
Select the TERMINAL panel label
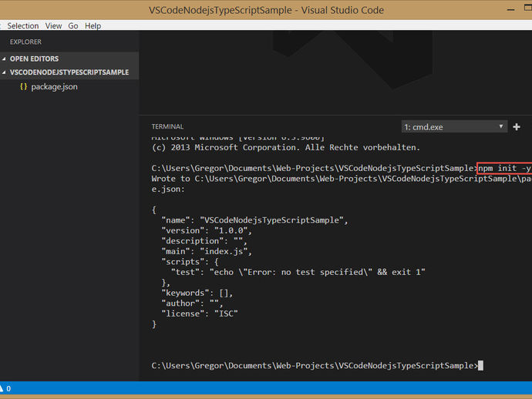167,126
